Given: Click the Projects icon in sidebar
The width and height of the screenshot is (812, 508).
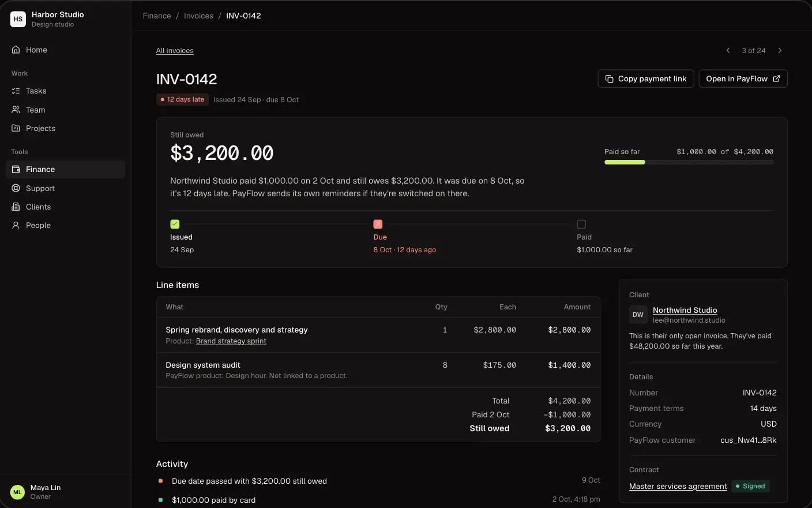Looking at the screenshot, I should (x=16, y=128).
